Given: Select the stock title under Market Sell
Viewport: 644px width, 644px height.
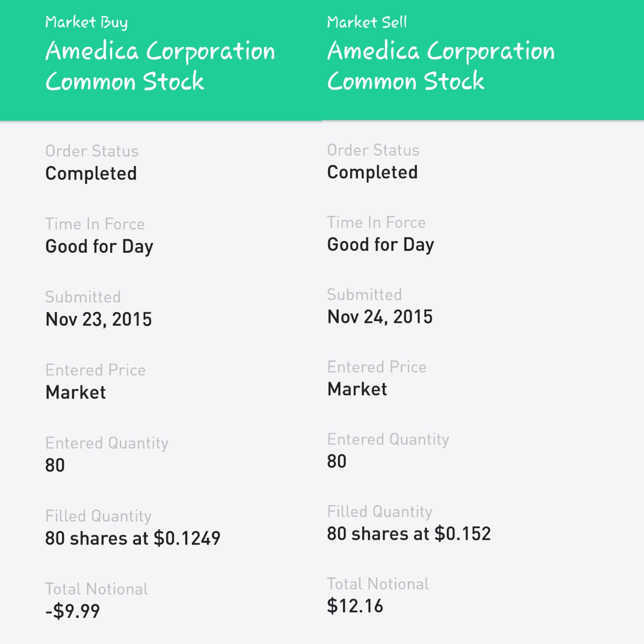Looking at the screenshot, I should [441, 66].
